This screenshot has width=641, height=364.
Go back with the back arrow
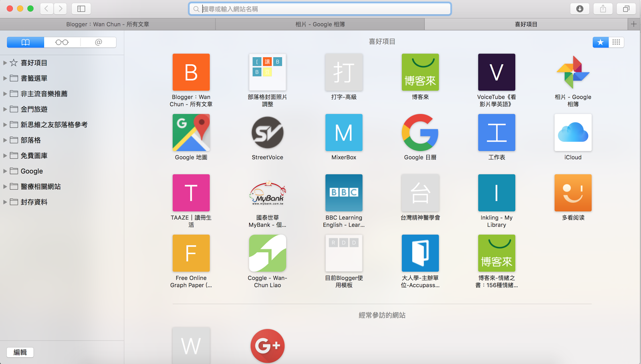point(46,8)
